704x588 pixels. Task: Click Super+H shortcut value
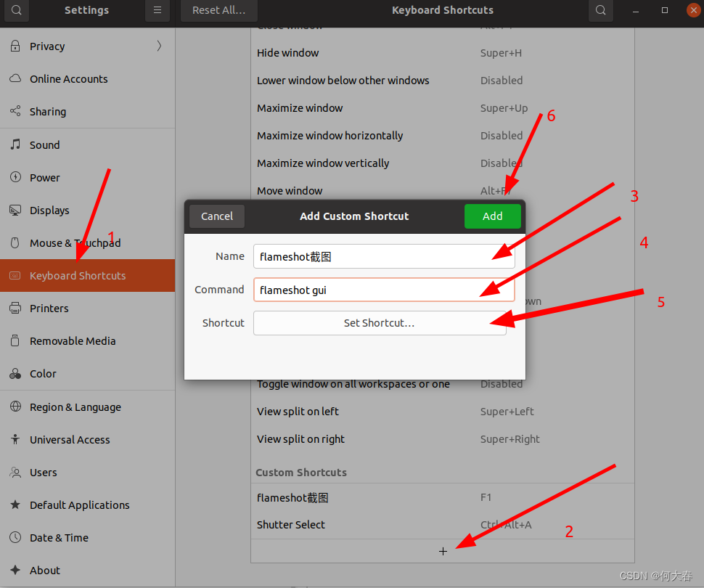501,53
